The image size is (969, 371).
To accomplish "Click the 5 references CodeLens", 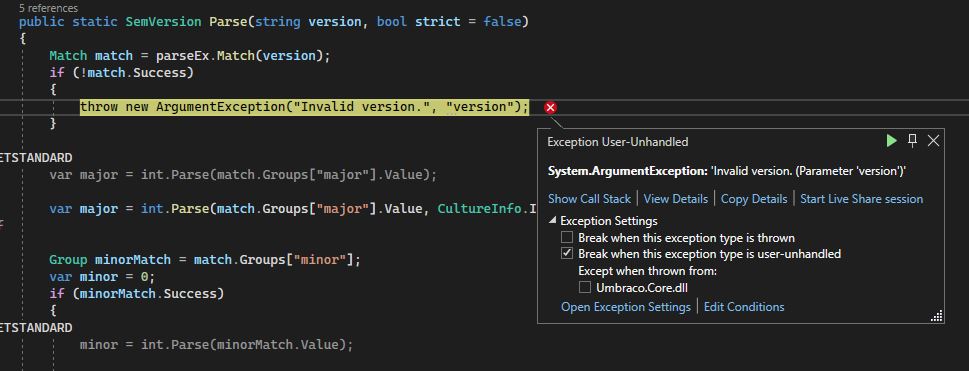I will (48, 8).
